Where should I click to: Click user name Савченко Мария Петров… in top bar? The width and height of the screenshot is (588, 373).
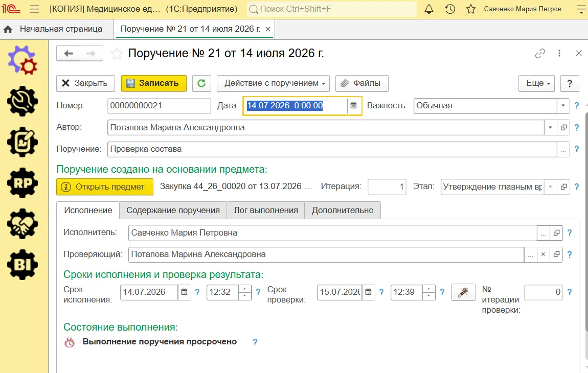[526, 9]
